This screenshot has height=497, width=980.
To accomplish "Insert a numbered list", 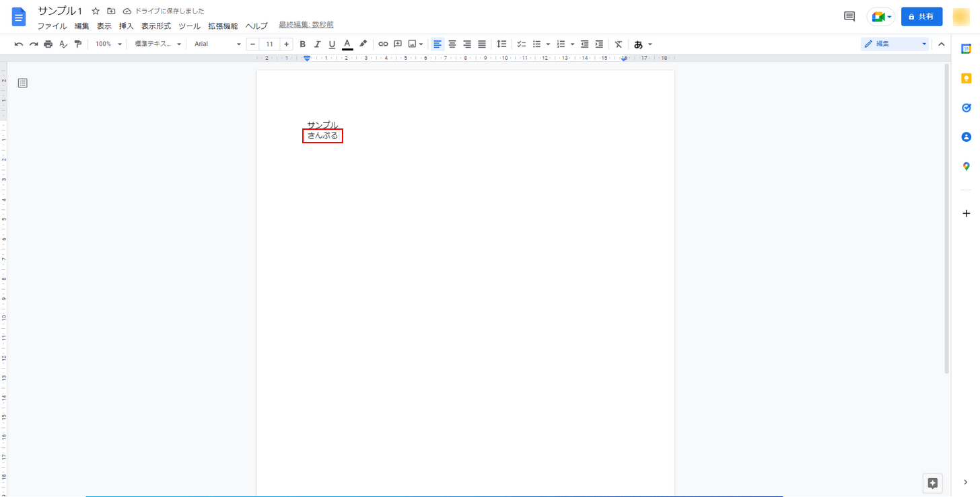I will click(x=561, y=44).
